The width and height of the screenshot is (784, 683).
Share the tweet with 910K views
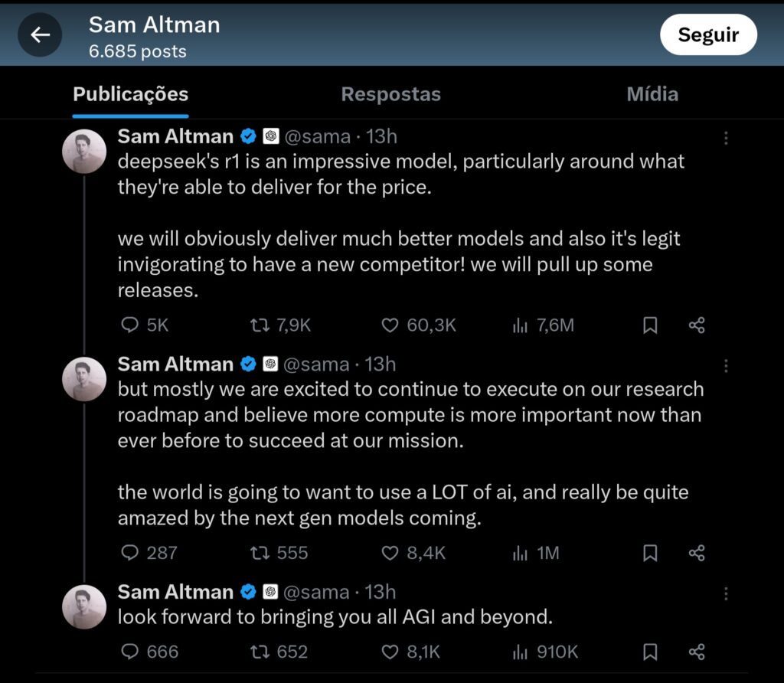(x=697, y=652)
